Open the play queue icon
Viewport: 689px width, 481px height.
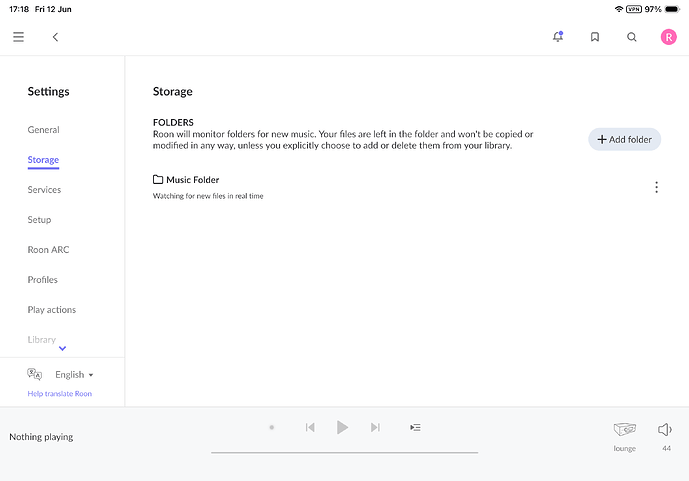(415, 427)
